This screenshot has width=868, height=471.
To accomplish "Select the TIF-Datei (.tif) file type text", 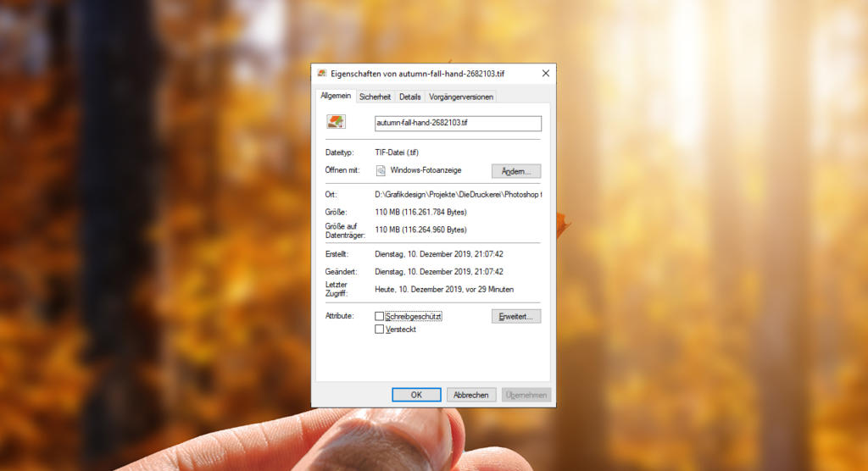I will [x=397, y=152].
